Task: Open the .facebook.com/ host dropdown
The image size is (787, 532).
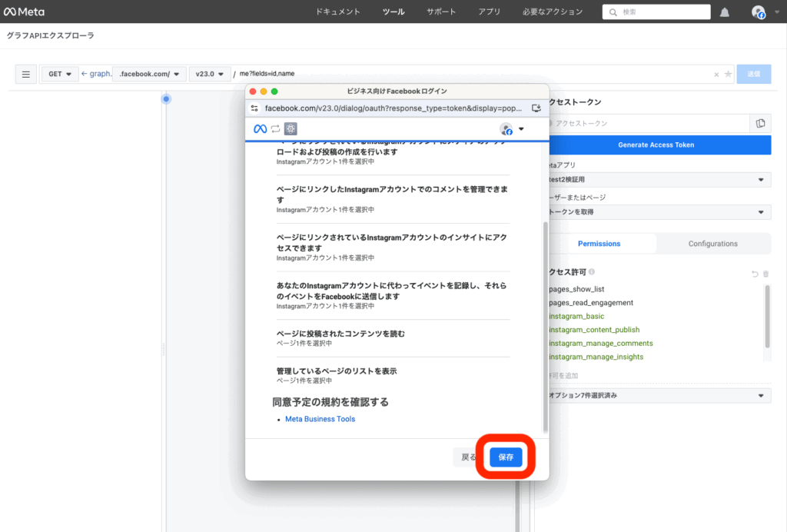Action: pos(150,75)
